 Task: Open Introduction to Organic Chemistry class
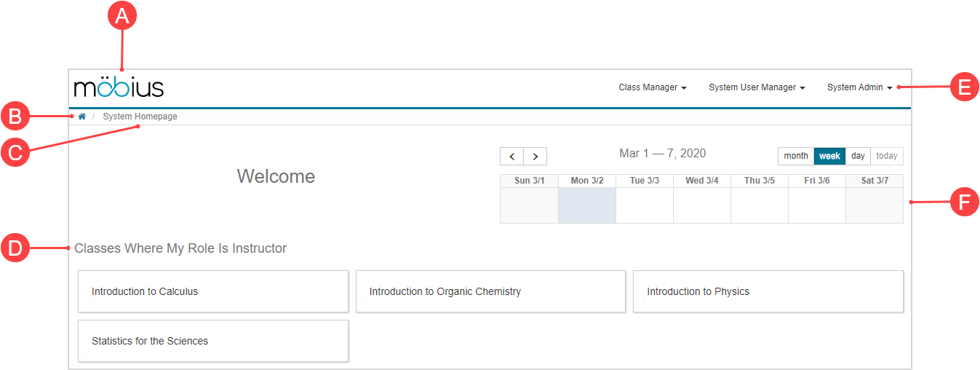pos(490,291)
